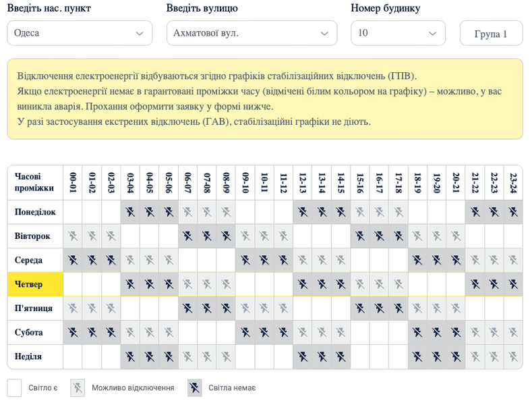Click the 12-13 time column header

[303, 182]
